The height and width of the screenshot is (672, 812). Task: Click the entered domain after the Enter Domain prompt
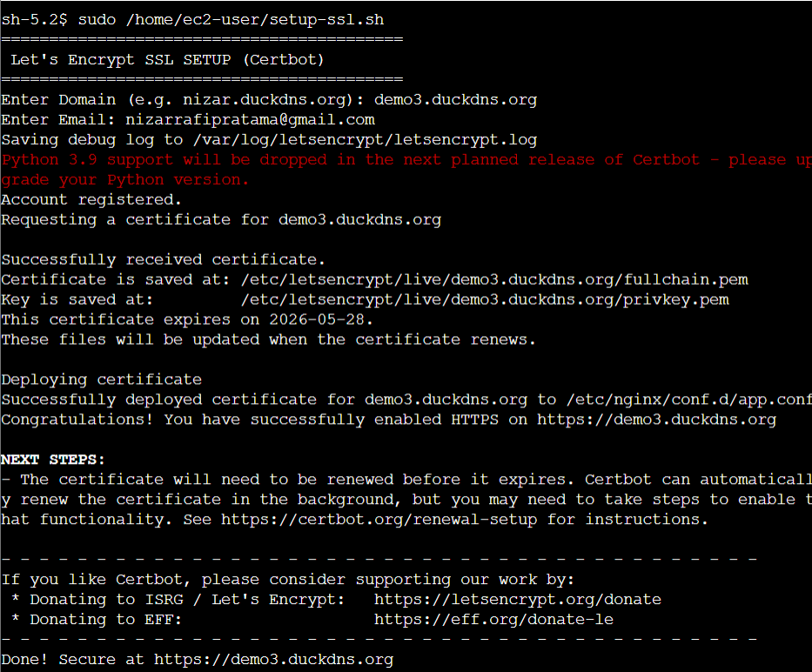455,99
